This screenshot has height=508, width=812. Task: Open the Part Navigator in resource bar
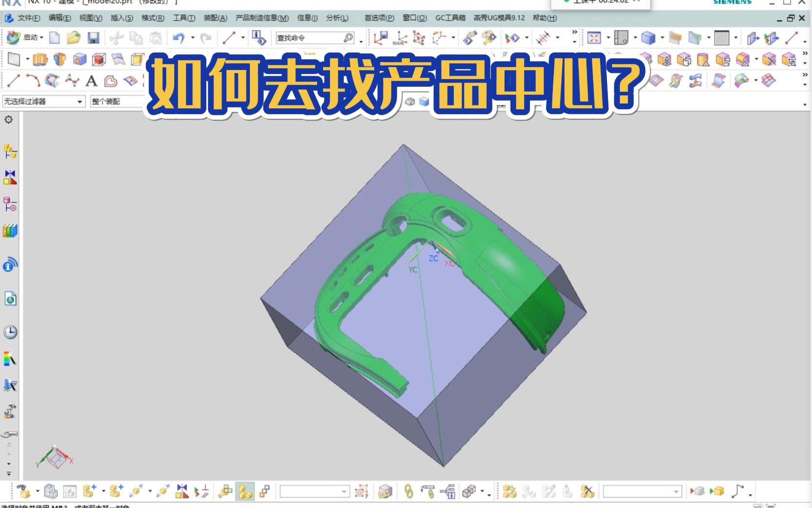tap(10, 204)
